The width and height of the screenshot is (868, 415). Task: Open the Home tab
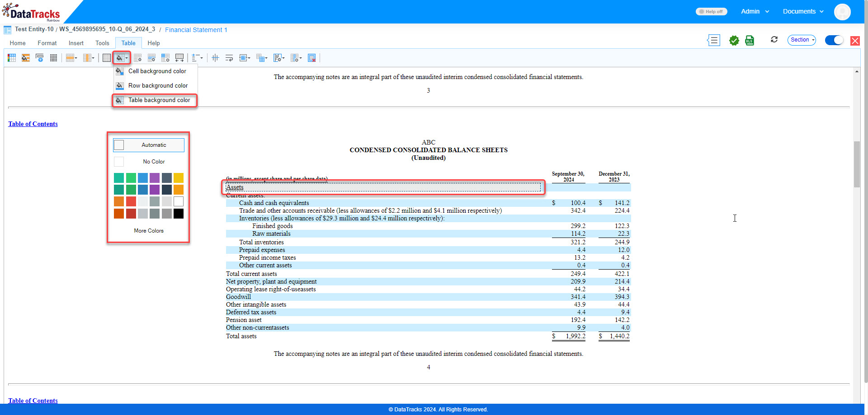click(x=18, y=43)
